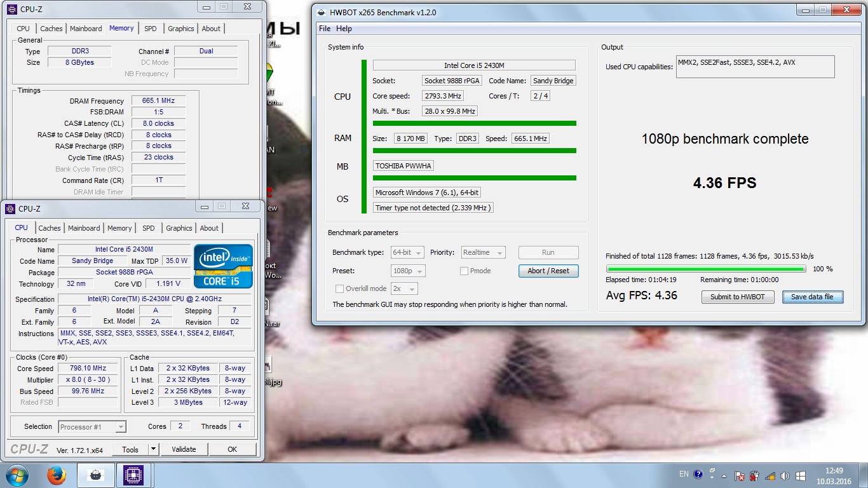
Task: Click the benchmark progress bar at 100 %
Action: (706, 269)
